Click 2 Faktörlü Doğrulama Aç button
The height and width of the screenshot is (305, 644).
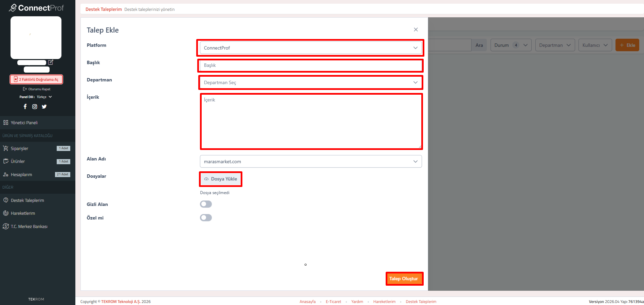pos(36,79)
